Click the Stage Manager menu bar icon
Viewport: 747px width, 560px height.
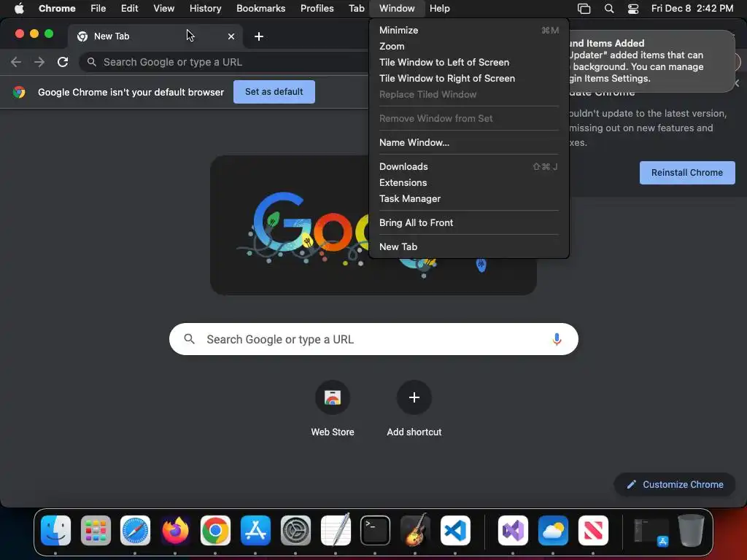584,9
